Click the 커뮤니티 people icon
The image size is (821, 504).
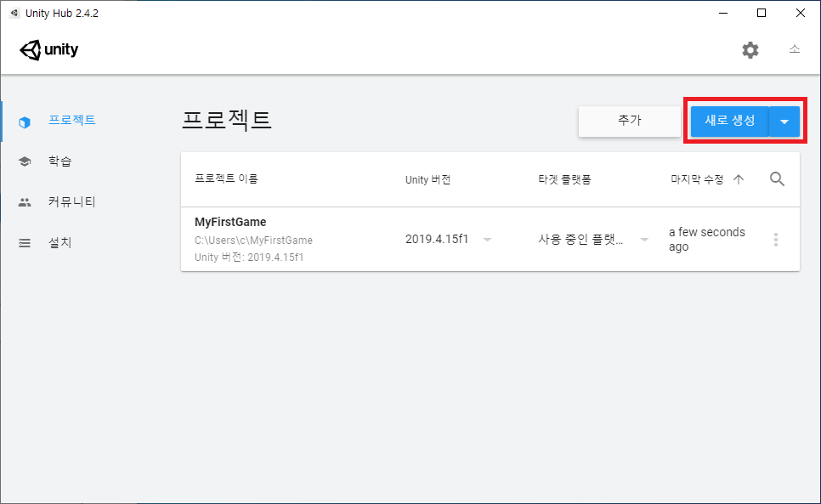(25, 202)
